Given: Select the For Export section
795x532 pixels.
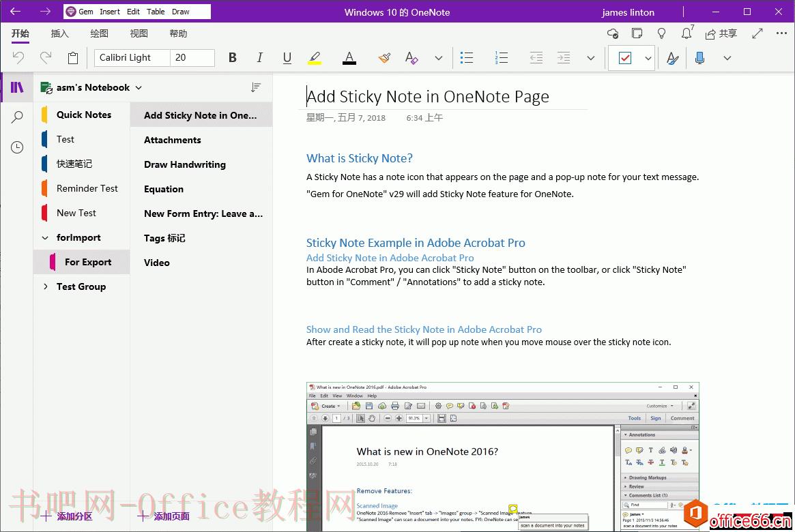Looking at the screenshot, I should 82,262.
